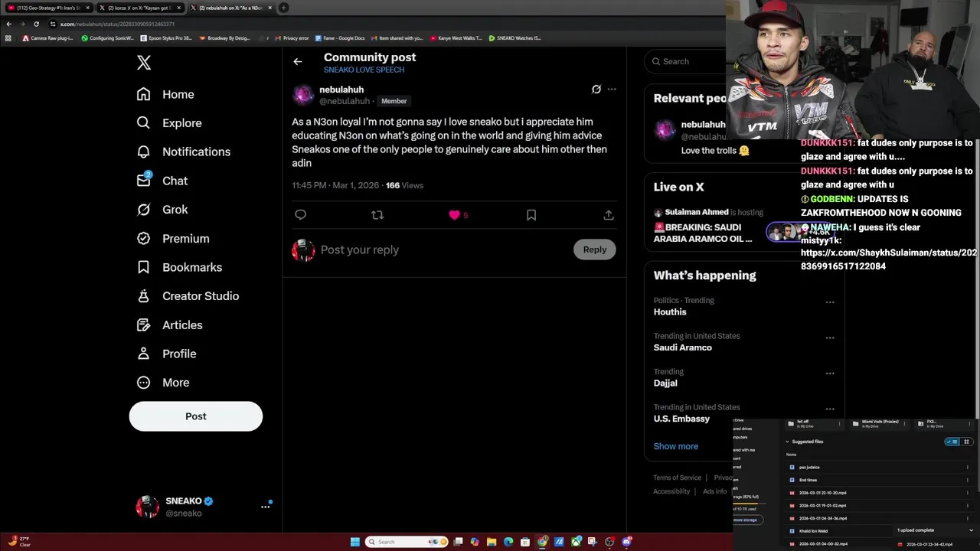The height and width of the screenshot is (551, 980).
Task: Open the U.S. Embassy trending topic
Action: point(681,419)
